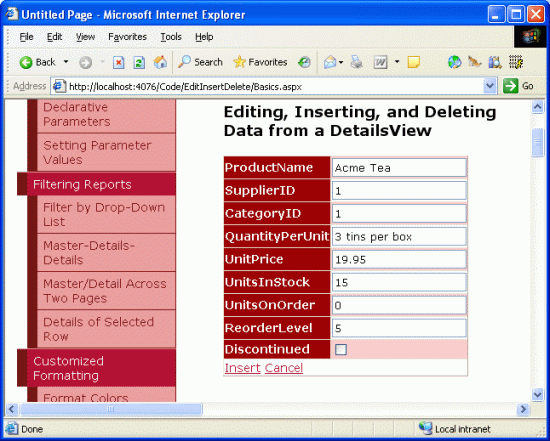Click the Stop loading icon
The width and height of the screenshot is (550, 441).
click(119, 62)
